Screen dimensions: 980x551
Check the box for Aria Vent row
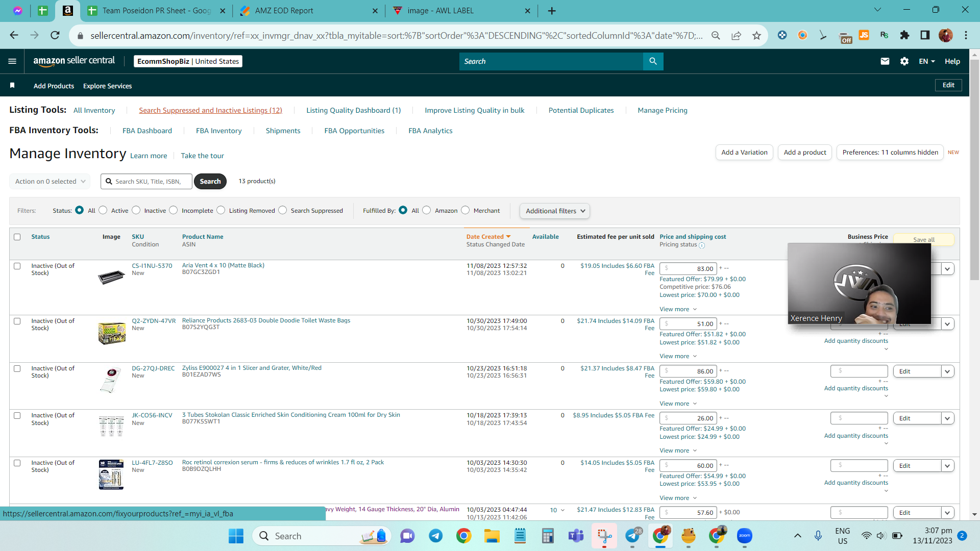[x=17, y=266]
